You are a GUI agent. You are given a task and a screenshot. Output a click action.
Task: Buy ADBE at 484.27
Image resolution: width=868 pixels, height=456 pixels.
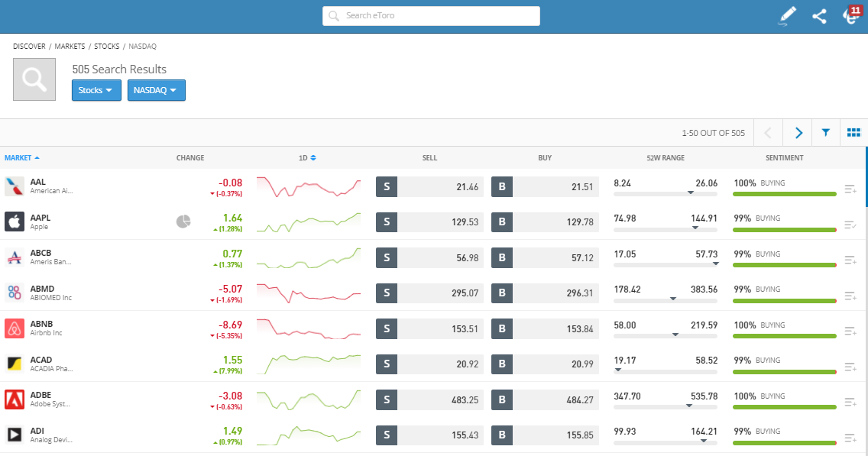point(545,399)
